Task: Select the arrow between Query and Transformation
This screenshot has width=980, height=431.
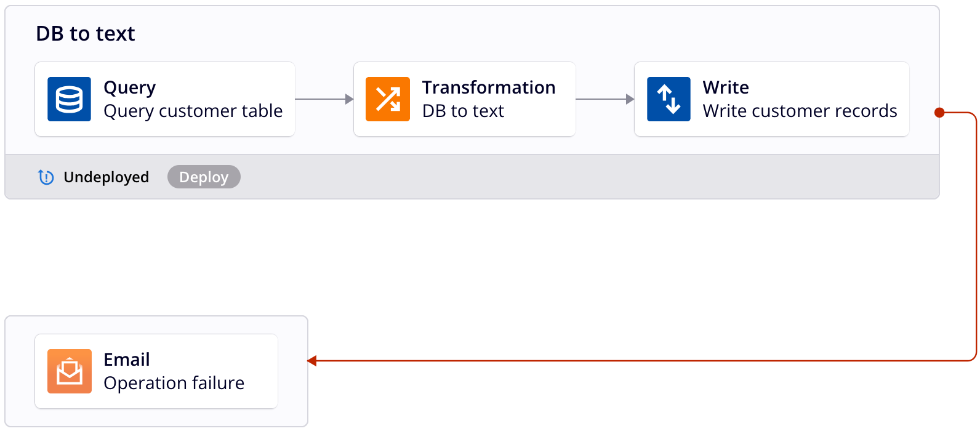Action: [324, 99]
